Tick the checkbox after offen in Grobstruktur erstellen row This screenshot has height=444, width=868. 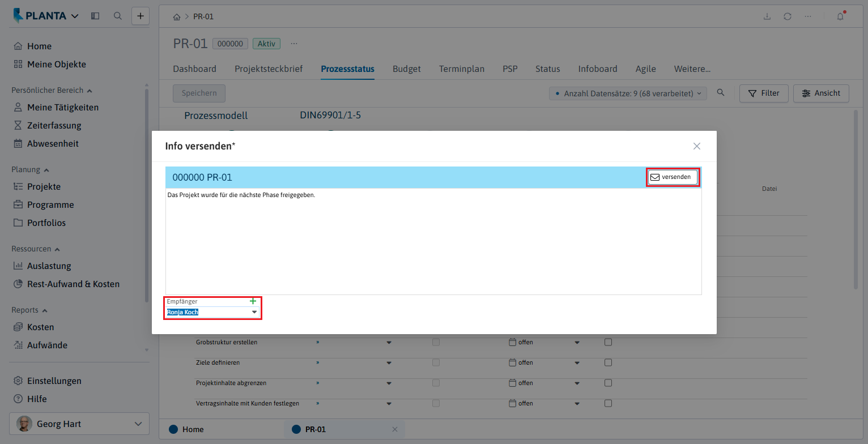(608, 342)
